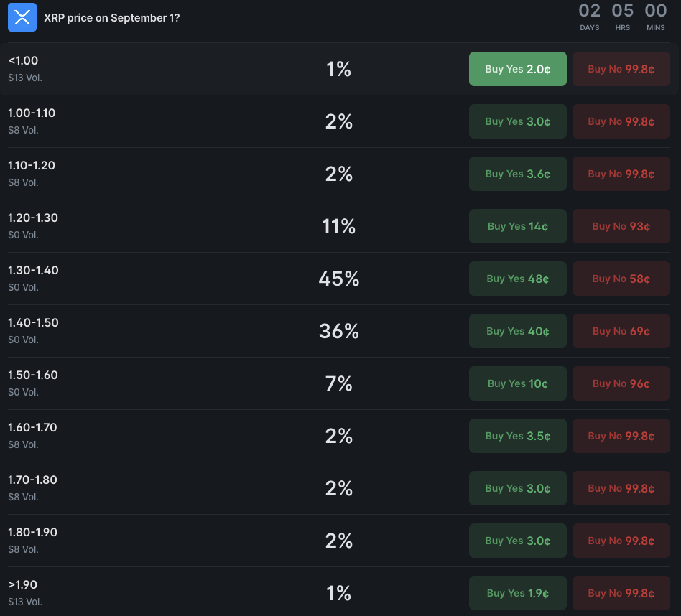Buy Yes 14¢ on 1.20-1.30 range
The height and width of the screenshot is (616, 681).
click(518, 226)
